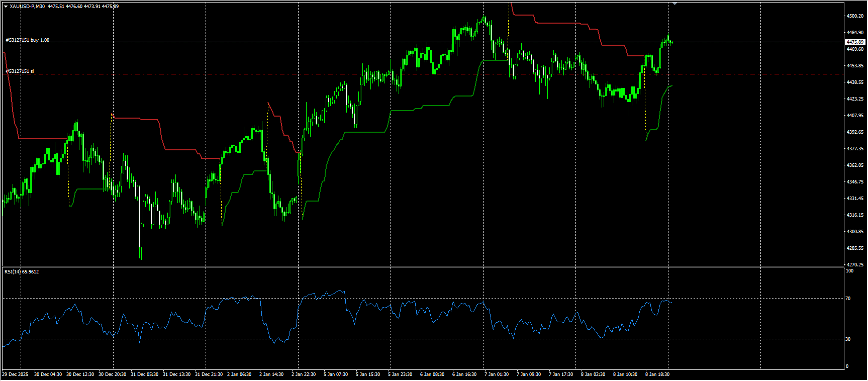
Task: Click the current price tag 4475.89
Action: (x=855, y=42)
